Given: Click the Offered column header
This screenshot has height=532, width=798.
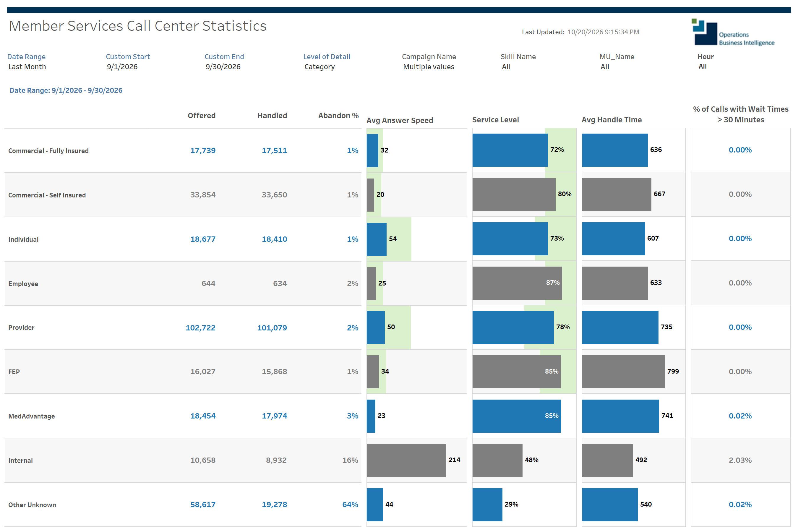Looking at the screenshot, I should point(202,116).
